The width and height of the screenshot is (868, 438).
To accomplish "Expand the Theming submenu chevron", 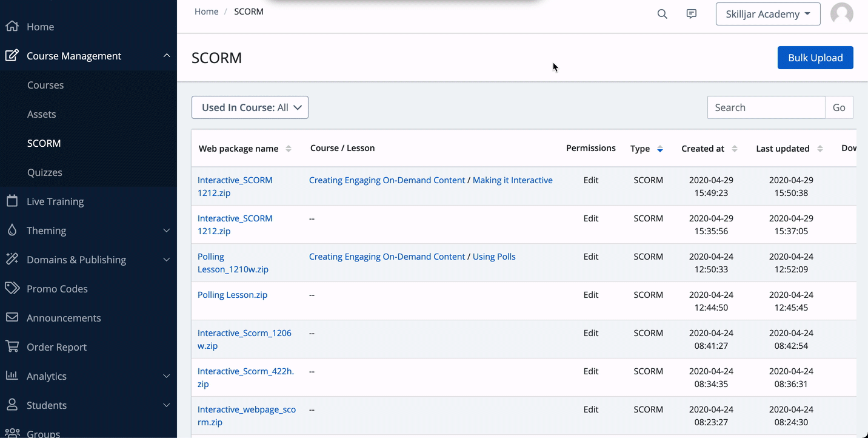I will pyautogui.click(x=167, y=230).
